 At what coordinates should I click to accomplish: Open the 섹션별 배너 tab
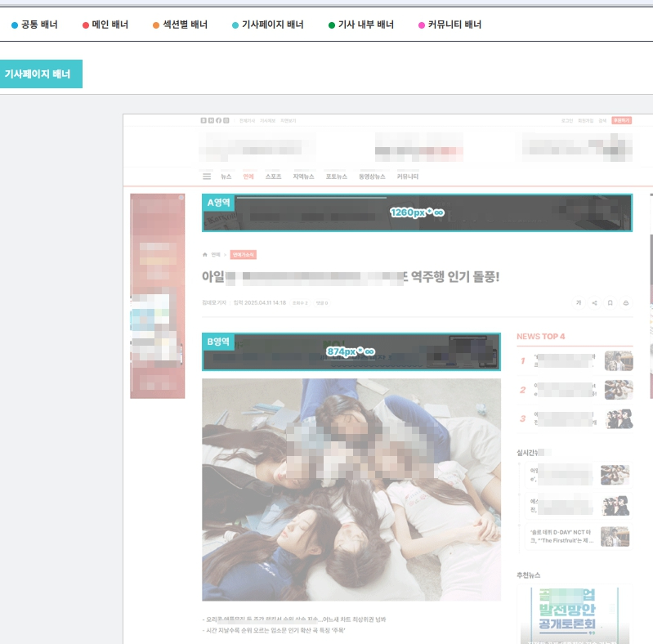click(180, 25)
